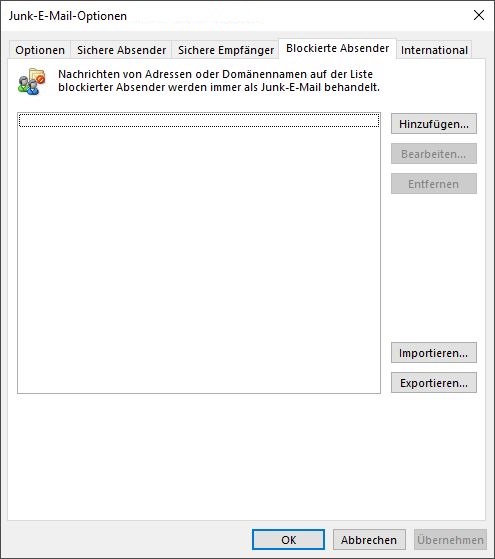Select the dotted focus row in sender list

(x=199, y=120)
